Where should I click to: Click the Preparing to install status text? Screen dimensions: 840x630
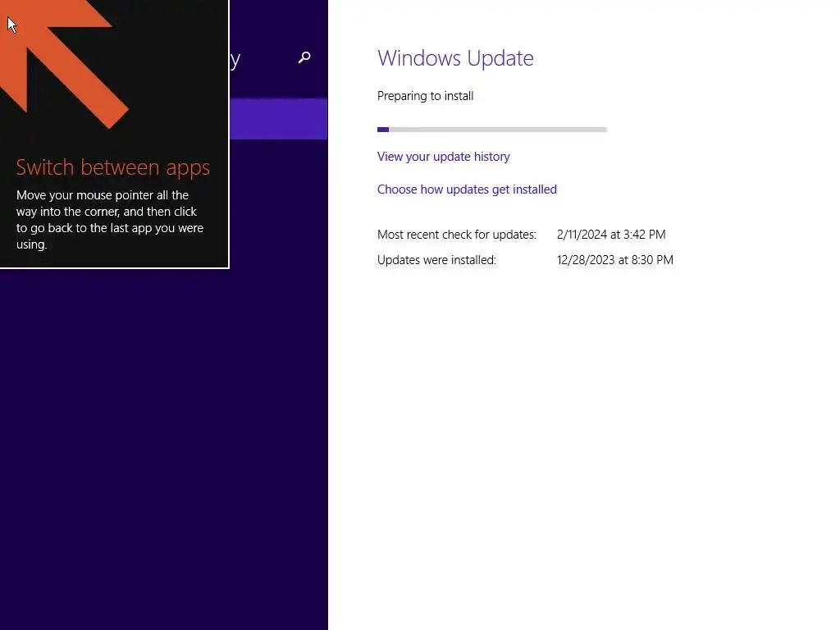426,96
